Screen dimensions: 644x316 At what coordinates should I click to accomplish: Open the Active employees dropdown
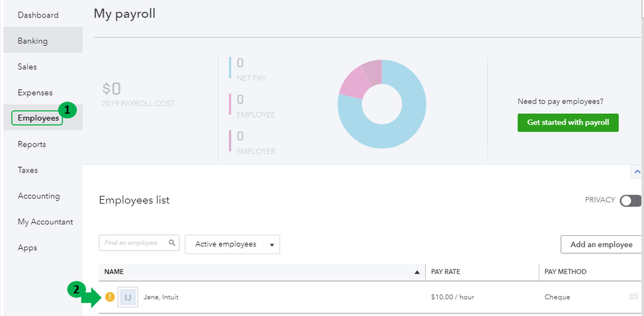coord(232,244)
